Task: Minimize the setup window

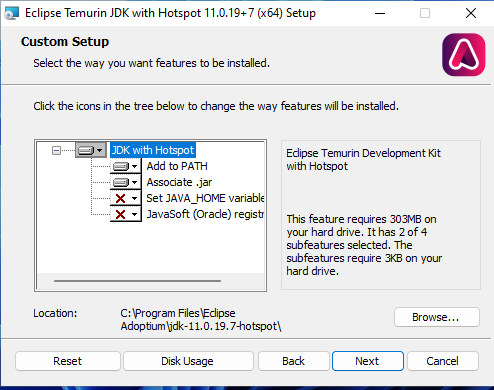Action: click(x=380, y=13)
